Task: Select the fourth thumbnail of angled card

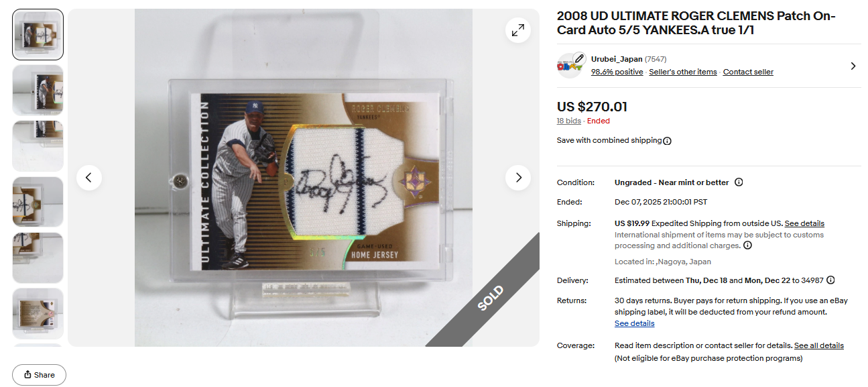Action: click(38, 202)
